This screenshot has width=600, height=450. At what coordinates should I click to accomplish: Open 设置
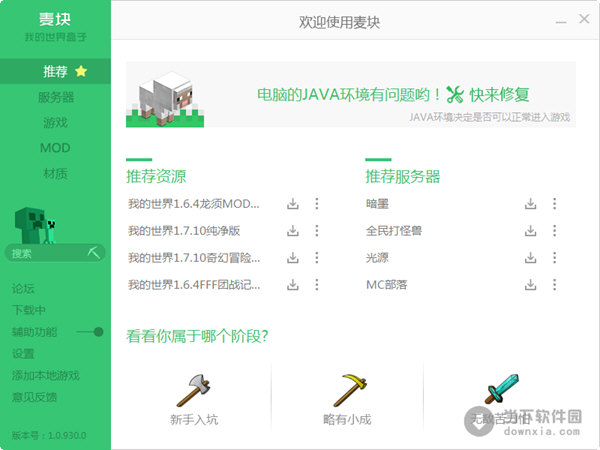(x=23, y=354)
